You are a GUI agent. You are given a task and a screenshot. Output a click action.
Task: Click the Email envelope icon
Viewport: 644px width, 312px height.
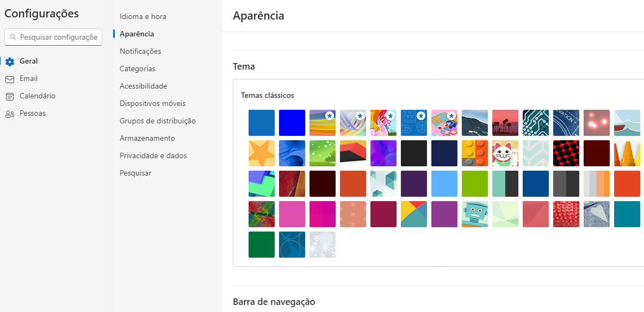(x=9, y=79)
